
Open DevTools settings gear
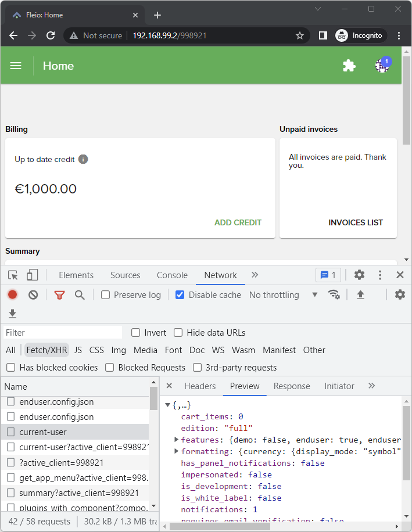[360, 275]
